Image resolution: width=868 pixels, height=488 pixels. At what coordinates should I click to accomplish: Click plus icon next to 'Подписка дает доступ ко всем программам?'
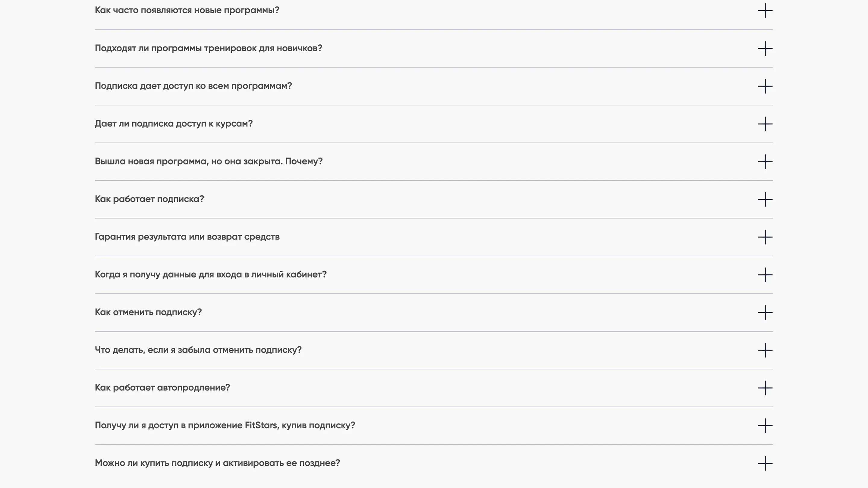(x=765, y=86)
